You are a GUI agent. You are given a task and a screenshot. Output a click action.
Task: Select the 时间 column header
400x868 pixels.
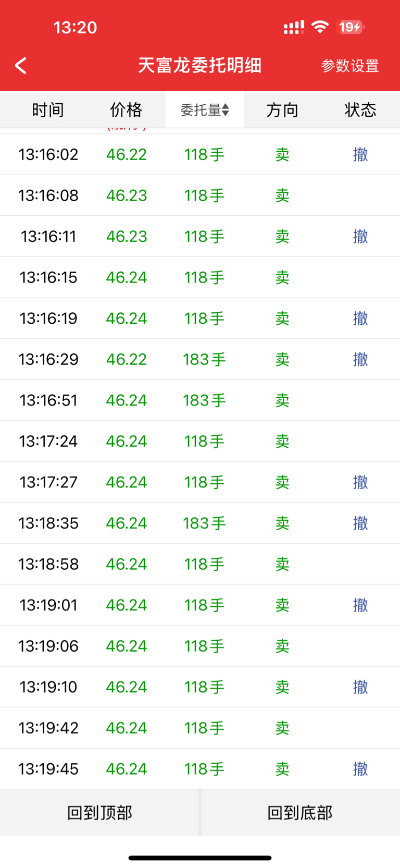(48, 109)
